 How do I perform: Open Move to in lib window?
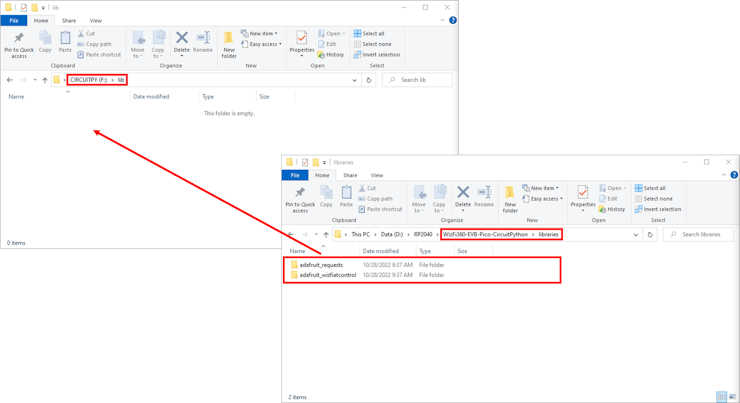point(138,44)
